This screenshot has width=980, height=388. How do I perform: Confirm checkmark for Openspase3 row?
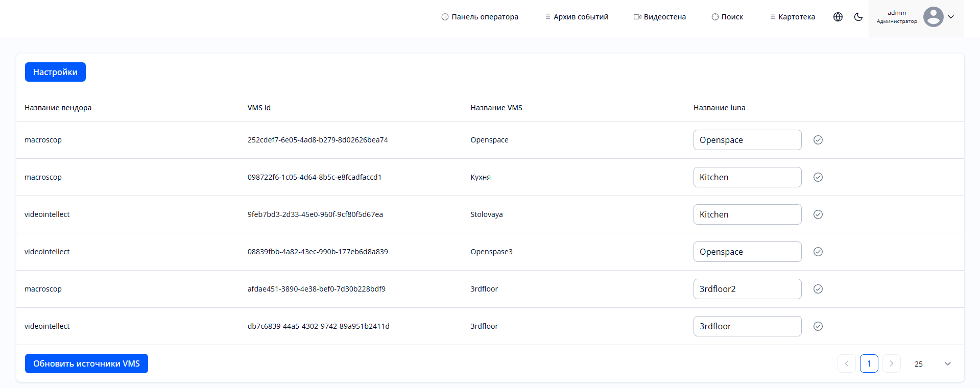click(x=818, y=252)
